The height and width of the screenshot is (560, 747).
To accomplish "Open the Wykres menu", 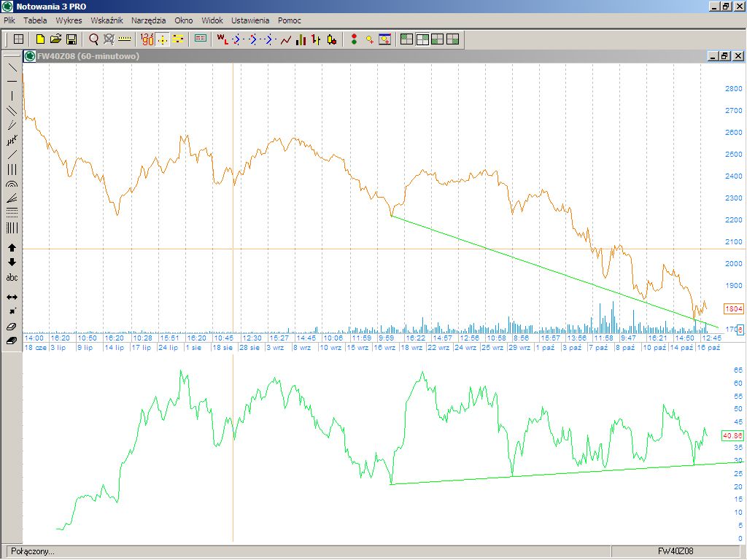I will click(x=69, y=20).
